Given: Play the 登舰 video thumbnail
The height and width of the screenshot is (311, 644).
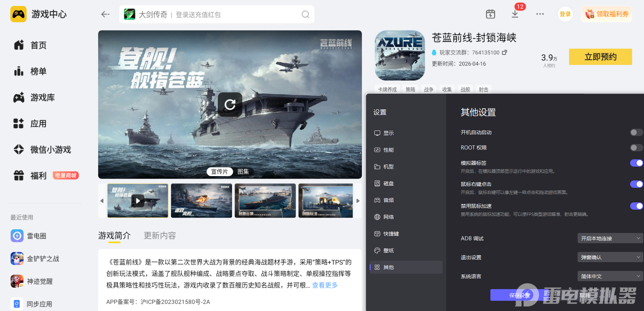Looking at the screenshot, I should [x=138, y=201].
